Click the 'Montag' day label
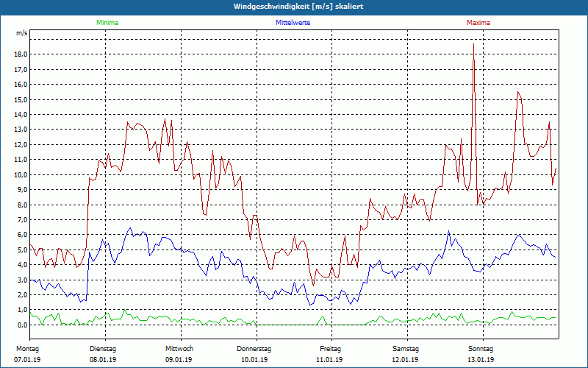588x368 pixels. click(27, 349)
